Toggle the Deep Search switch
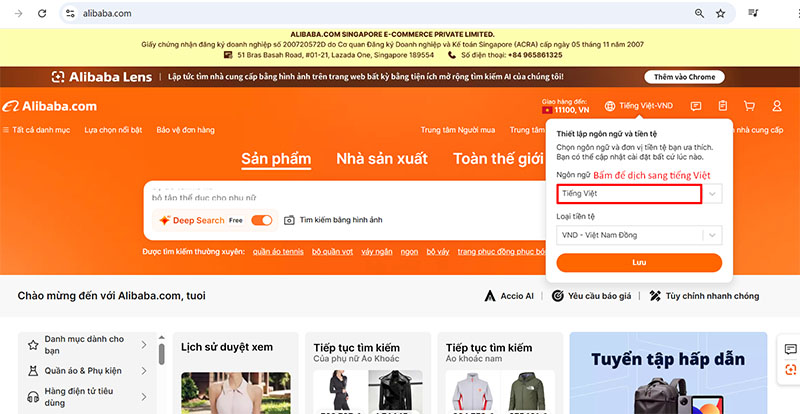800x414 pixels. point(262,220)
